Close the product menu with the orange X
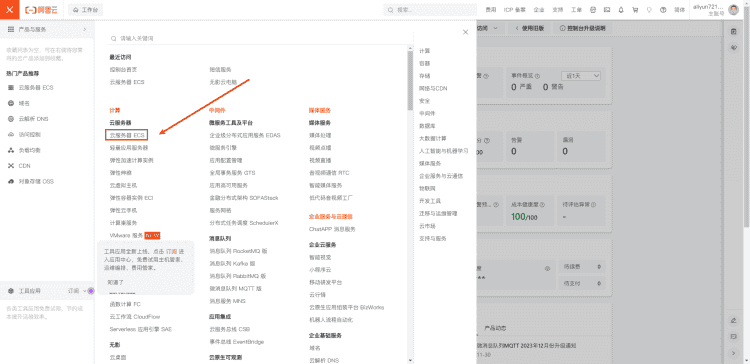 point(10,10)
